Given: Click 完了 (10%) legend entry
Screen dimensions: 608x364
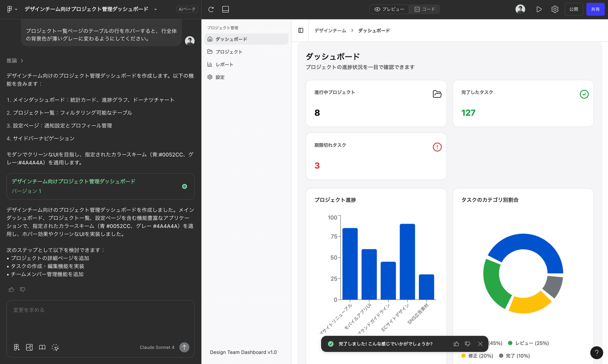Looking at the screenshot, I should tap(514, 356).
